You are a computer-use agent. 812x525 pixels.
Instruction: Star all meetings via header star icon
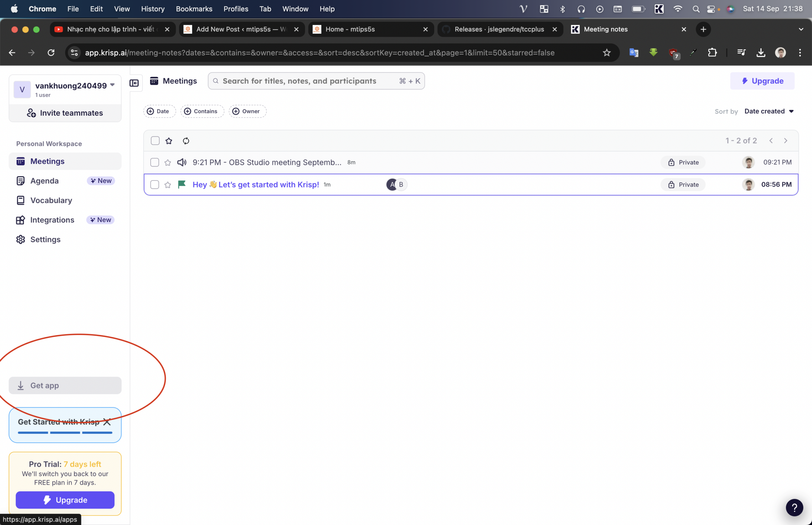tap(169, 141)
